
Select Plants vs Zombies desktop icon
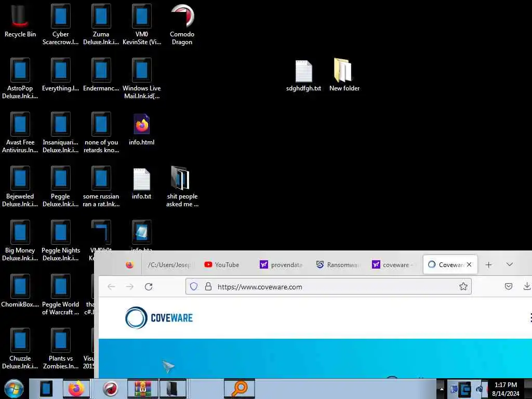pyautogui.click(x=60, y=348)
